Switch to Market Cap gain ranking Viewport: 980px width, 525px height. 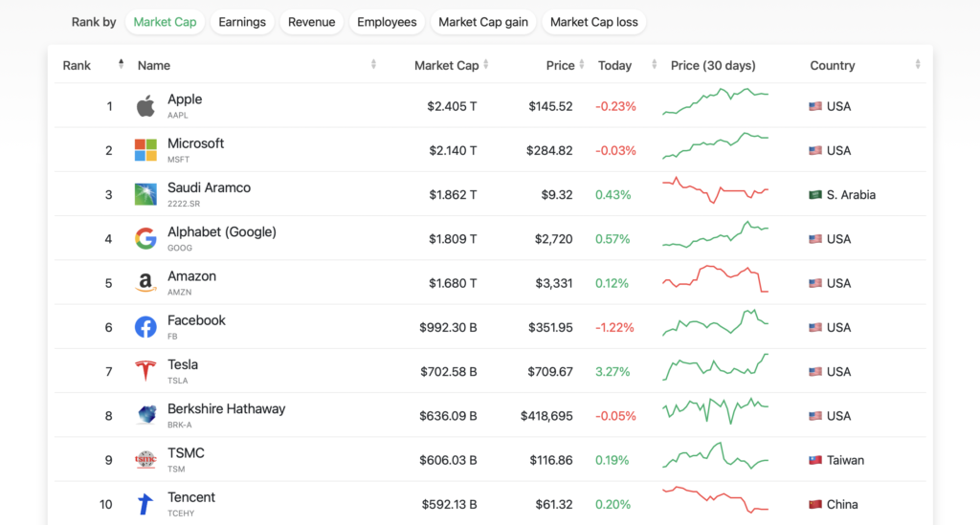(483, 22)
